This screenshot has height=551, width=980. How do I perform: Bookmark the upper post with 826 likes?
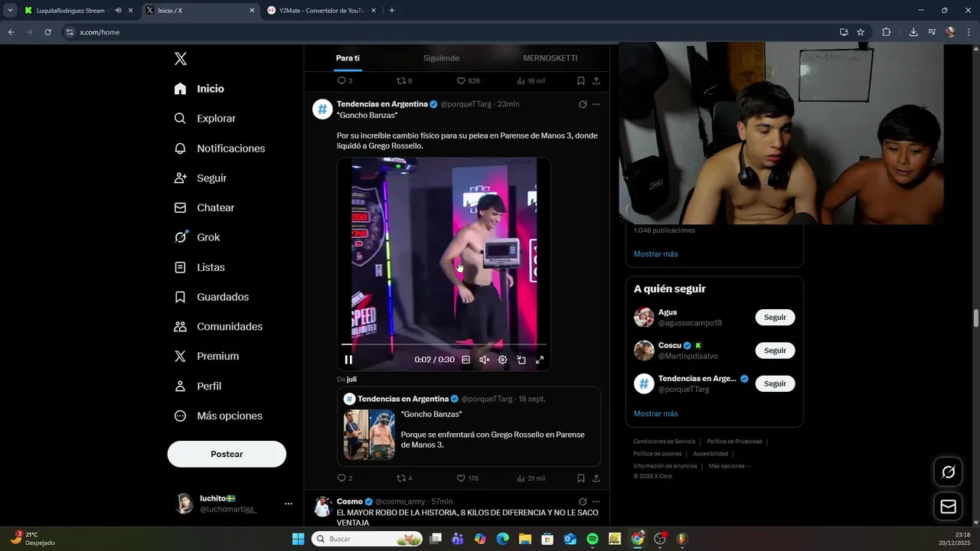pyautogui.click(x=581, y=80)
